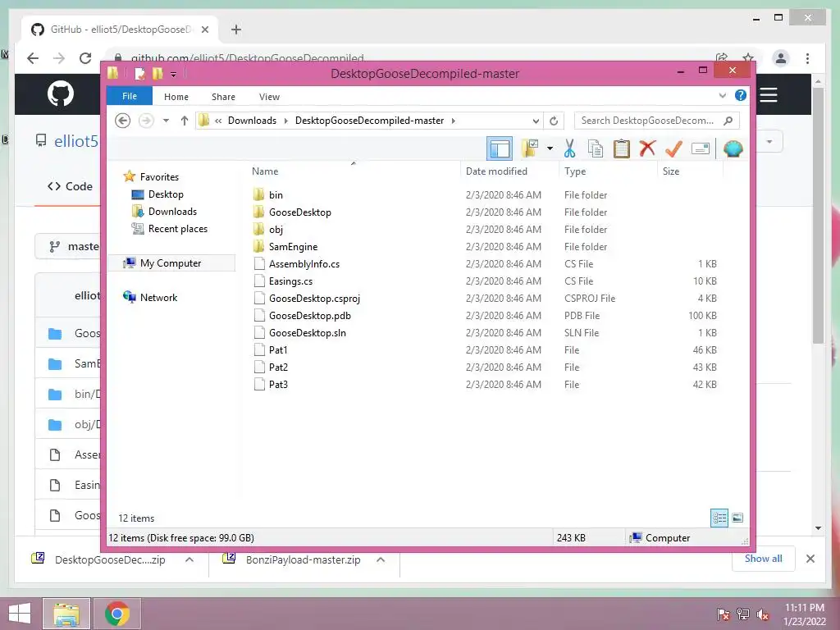Click the Paste clipboard icon in toolbar
Image resolution: width=840 pixels, height=630 pixels.
coord(622,148)
